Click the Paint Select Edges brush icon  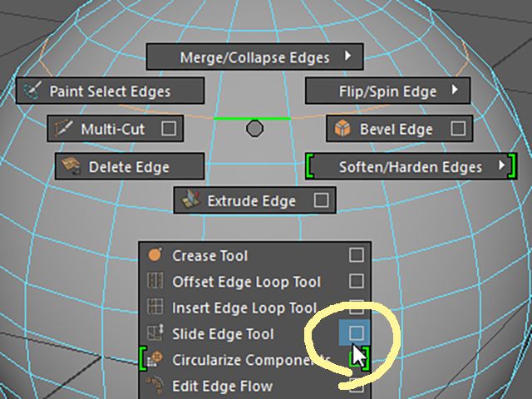(x=32, y=91)
